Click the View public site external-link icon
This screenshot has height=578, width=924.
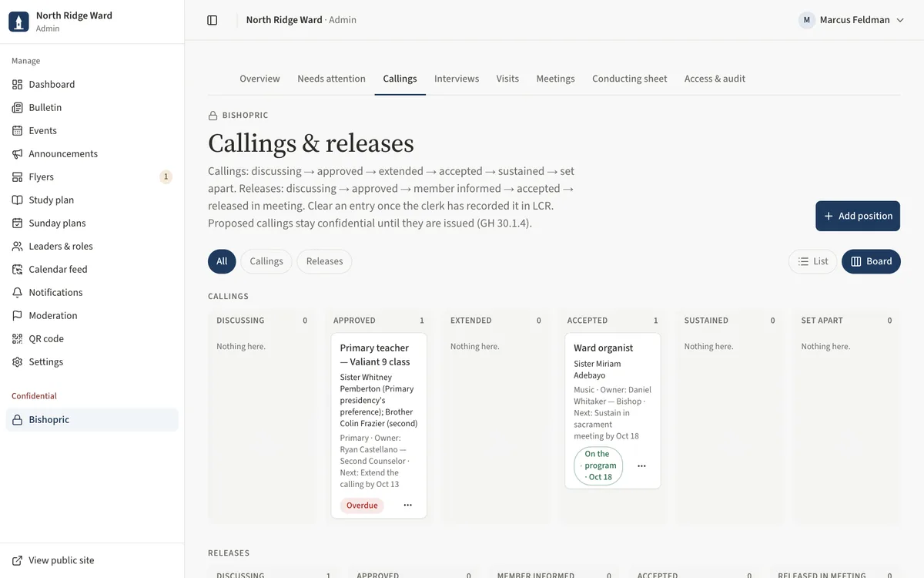17,560
